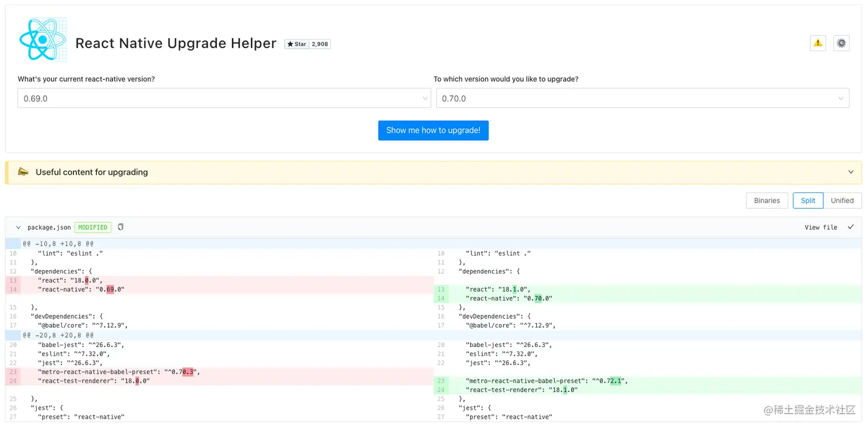Viewport: 868px width, 428px height.
Task: Open the settings gear button
Action: (x=842, y=43)
